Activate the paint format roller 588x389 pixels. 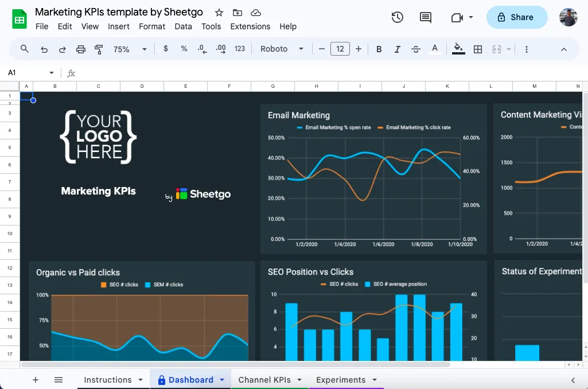(99, 49)
